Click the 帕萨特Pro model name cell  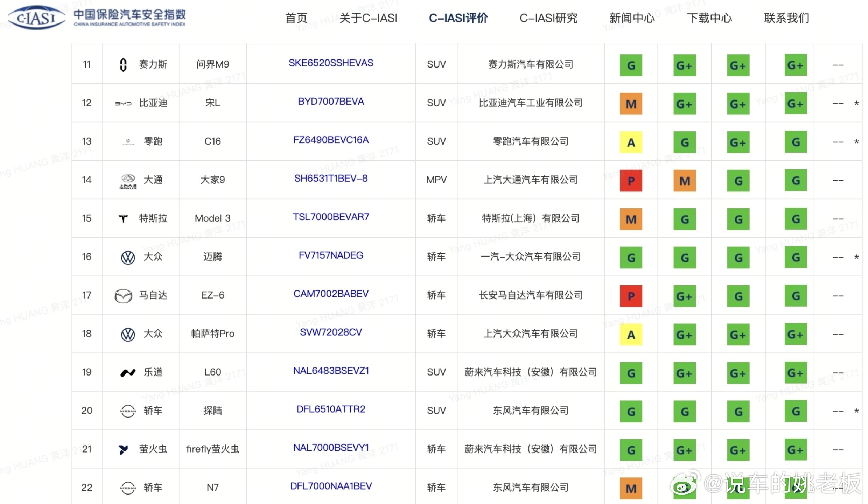click(x=212, y=334)
